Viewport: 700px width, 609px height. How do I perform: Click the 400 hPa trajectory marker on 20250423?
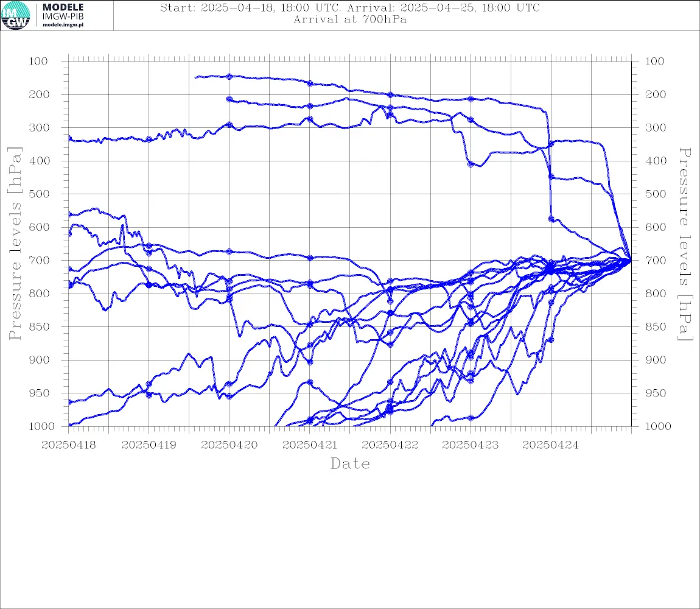tap(471, 164)
